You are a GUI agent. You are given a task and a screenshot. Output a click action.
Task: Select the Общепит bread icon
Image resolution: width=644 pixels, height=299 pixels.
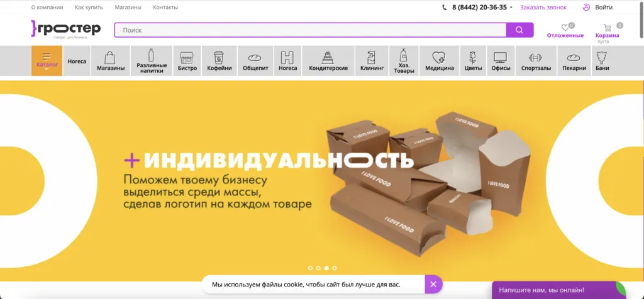255,58
